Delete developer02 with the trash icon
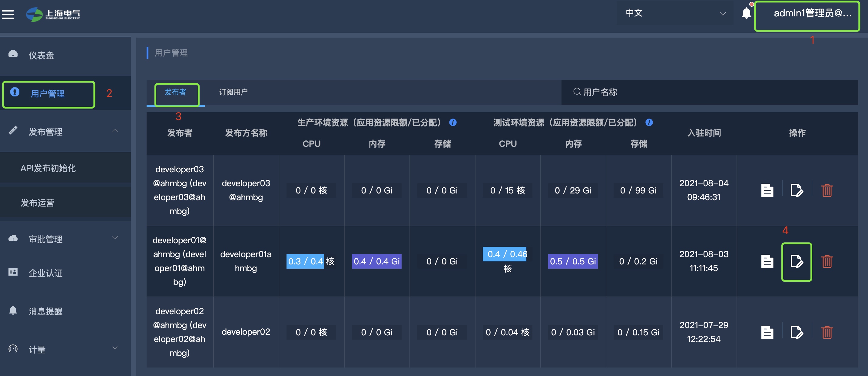Screen dimensions: 868x376 pyautogui.click(x=827, y=332)
